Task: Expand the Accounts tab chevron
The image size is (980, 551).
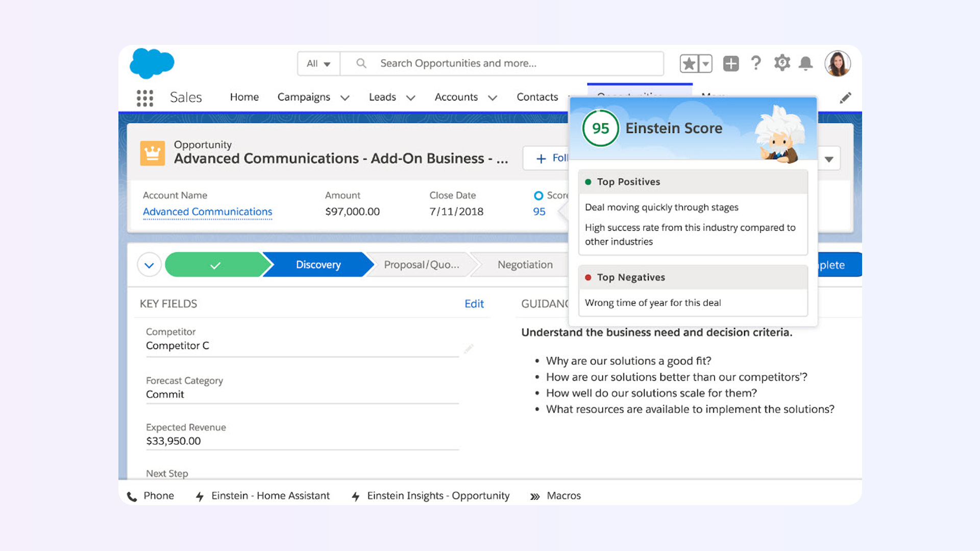Action: pos(493,98)
